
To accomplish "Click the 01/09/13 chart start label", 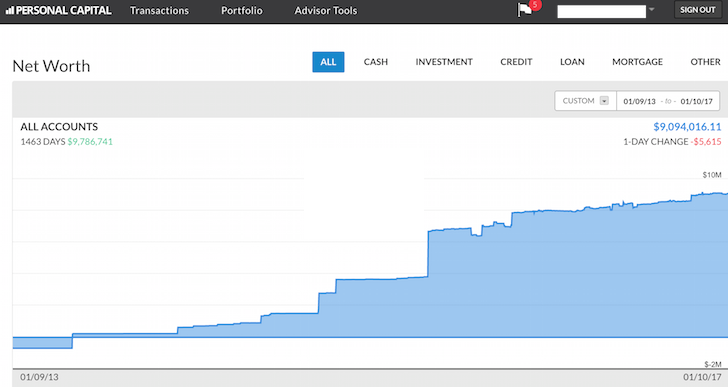I will [39, 377].
